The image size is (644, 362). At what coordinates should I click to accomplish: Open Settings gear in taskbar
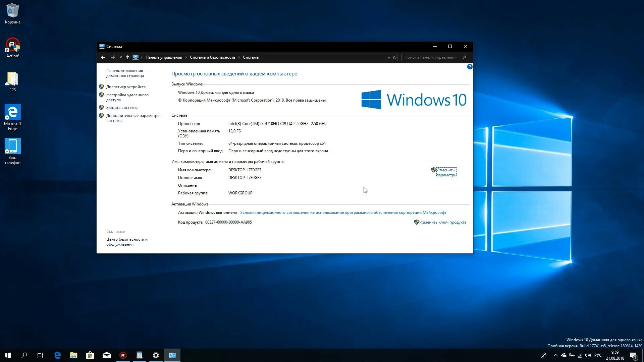tap(156, 355)
